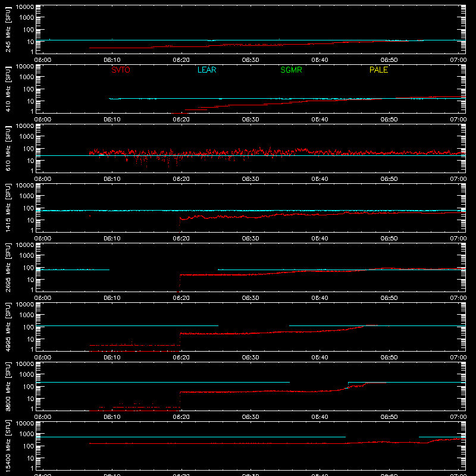Select the 410 MHz [SFU] axis title
Screen dimensions: 476x476
coord(8,89)
